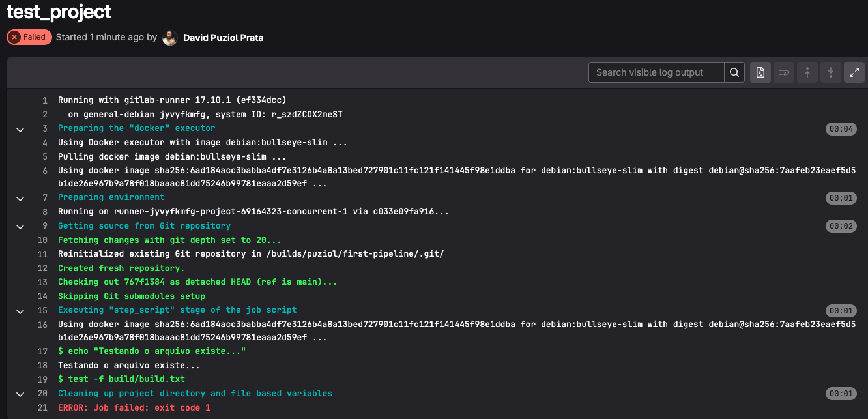The width and height of the screenshot is (868, 419).
Task: Click the search magnifier icon button
Action: [734, 72]
